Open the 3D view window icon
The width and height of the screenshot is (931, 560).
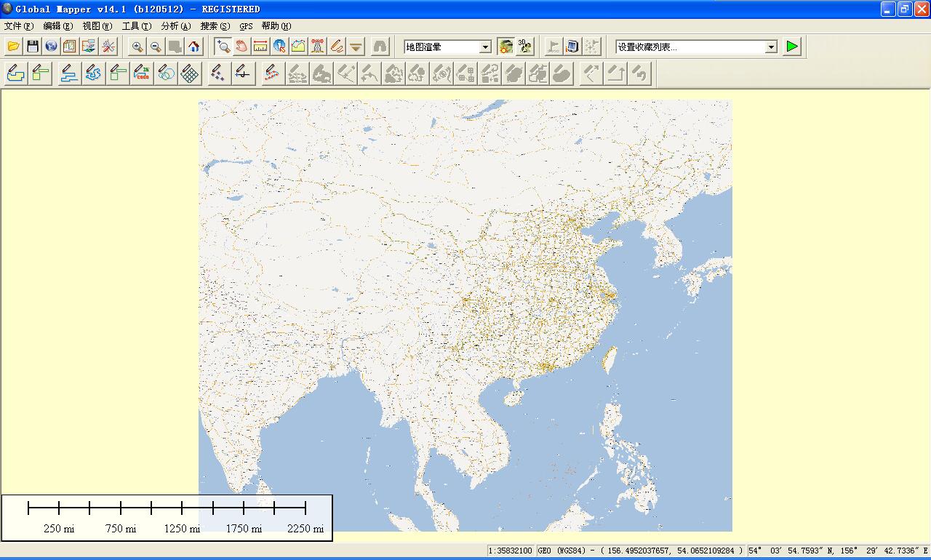[x=525, y=47]
